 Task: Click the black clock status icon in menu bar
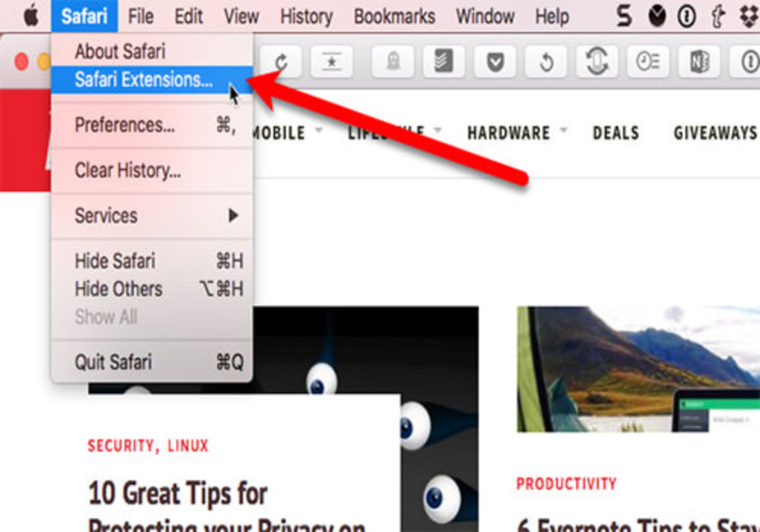657,17
